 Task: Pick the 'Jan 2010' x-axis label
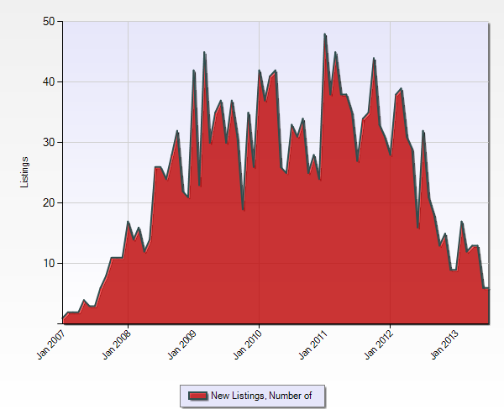(x=247, y=345)
